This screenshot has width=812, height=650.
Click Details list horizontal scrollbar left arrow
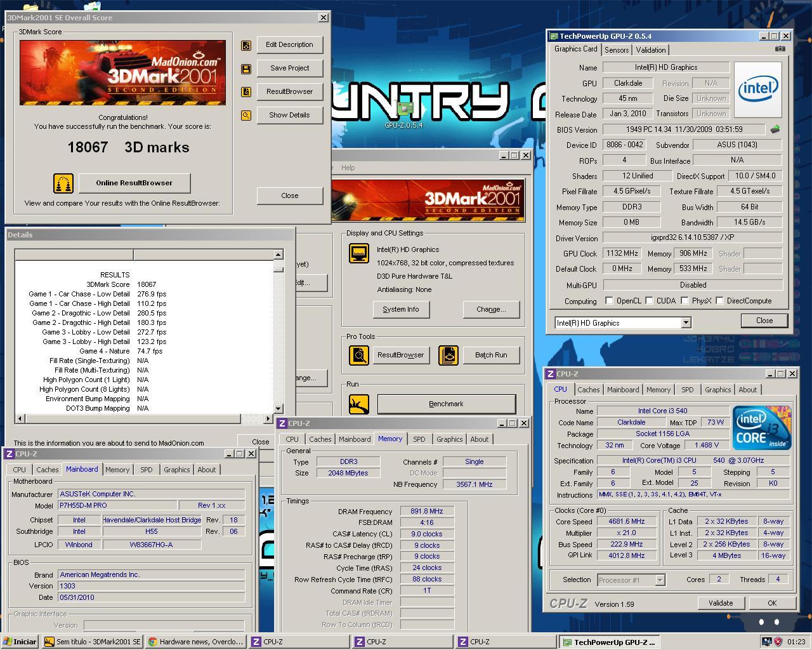pyautogui.click(x=20, y=418)
